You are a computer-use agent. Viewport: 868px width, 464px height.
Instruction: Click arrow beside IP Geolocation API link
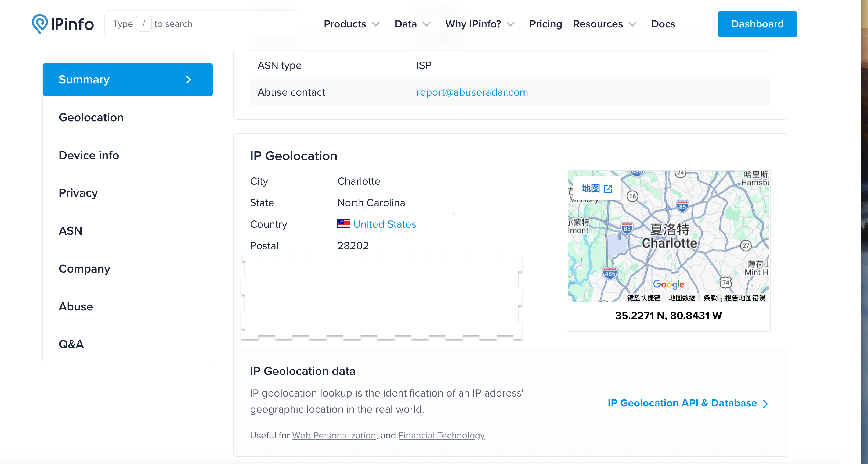click(766, 404)
